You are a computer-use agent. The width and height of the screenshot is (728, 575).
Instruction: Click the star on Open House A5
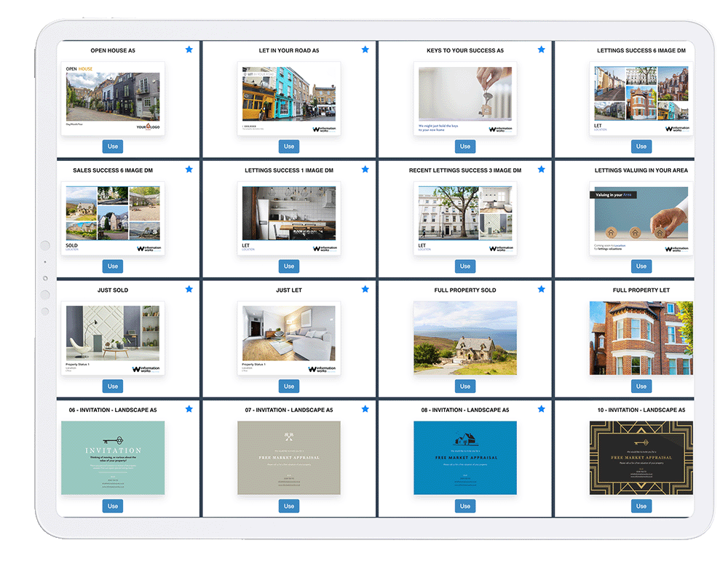pyautogui.click(x=189, y=49)
